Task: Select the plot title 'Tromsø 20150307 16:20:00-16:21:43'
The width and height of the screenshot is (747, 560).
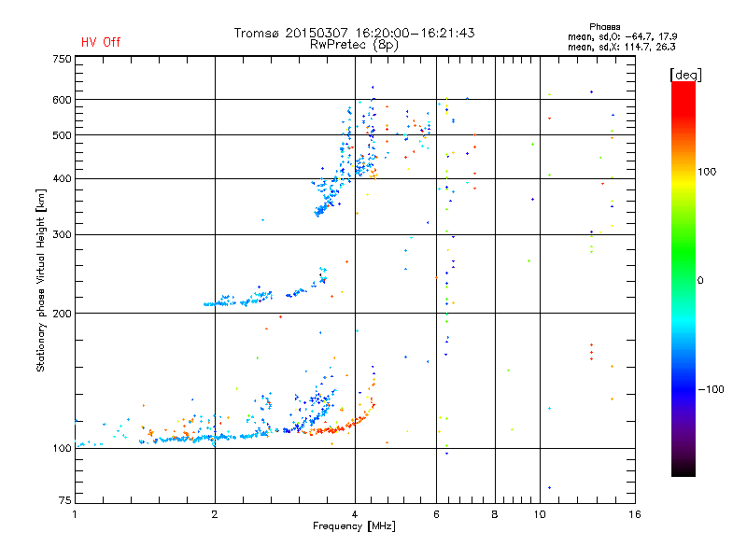Action: tap(354, 33)
